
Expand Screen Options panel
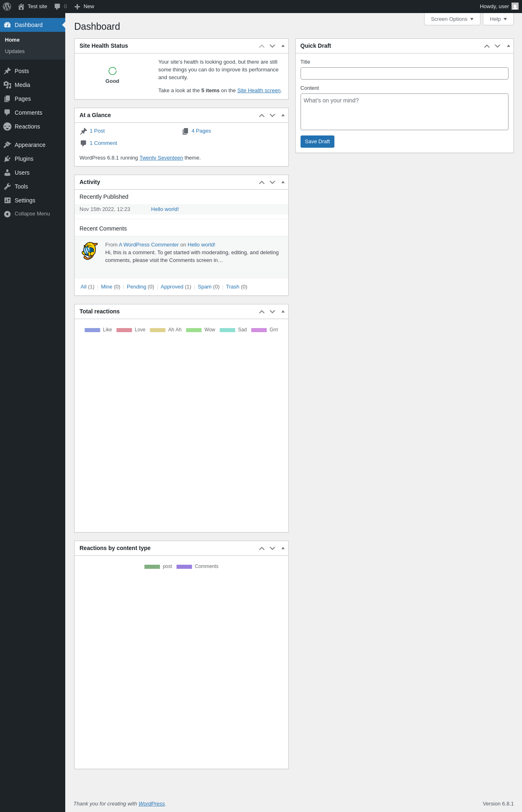click(452, 19)
